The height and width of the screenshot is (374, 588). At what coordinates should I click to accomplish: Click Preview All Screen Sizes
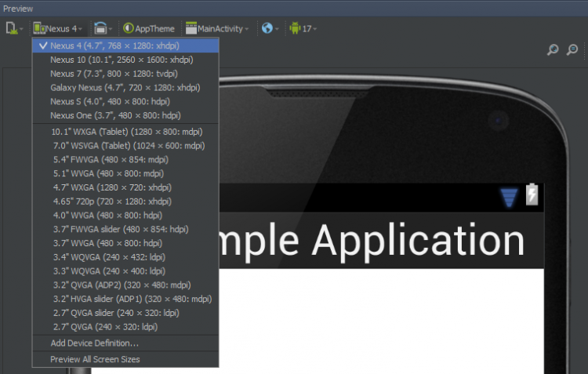(x=125, y=359)
